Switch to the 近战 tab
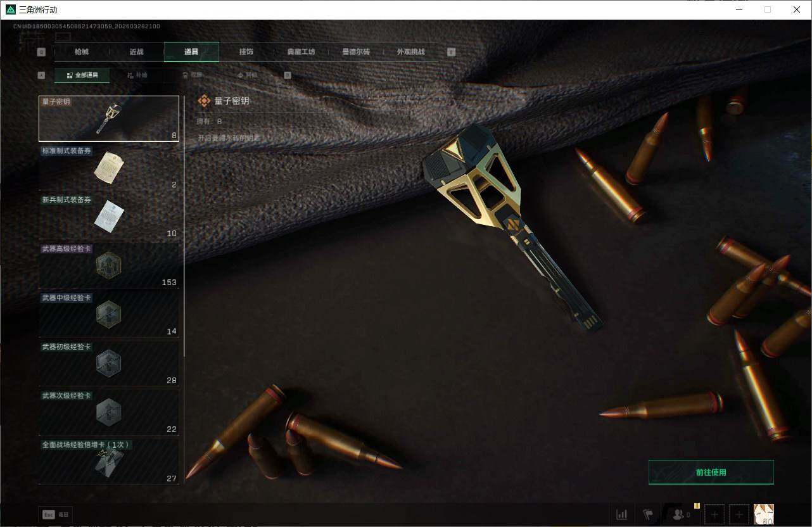Viewport: 812px width, 527px height. click(x=136, y=52)
